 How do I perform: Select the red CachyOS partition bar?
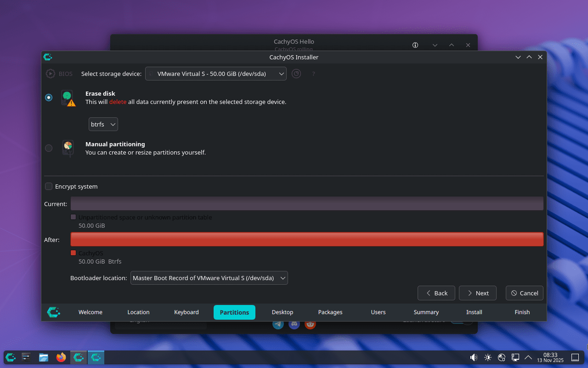pos(306,239)
